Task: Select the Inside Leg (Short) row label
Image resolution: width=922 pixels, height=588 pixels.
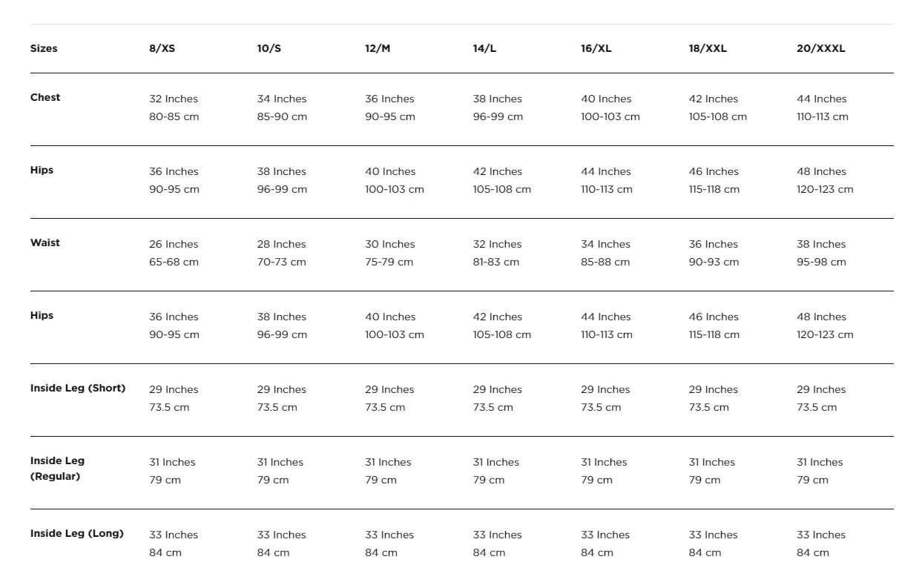Action: [x=78, y=389]
